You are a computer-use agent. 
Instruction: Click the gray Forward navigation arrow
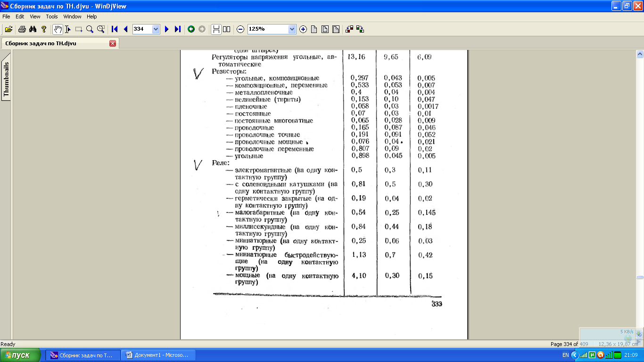[202, 29]
